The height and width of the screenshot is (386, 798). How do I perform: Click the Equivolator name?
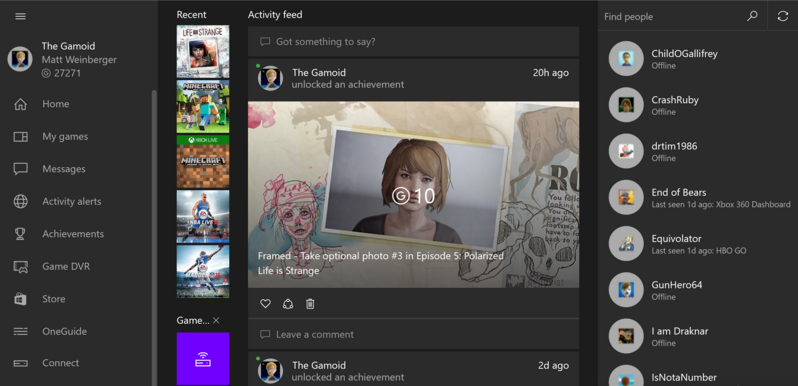pyautogui.click(x=676, y=239)
